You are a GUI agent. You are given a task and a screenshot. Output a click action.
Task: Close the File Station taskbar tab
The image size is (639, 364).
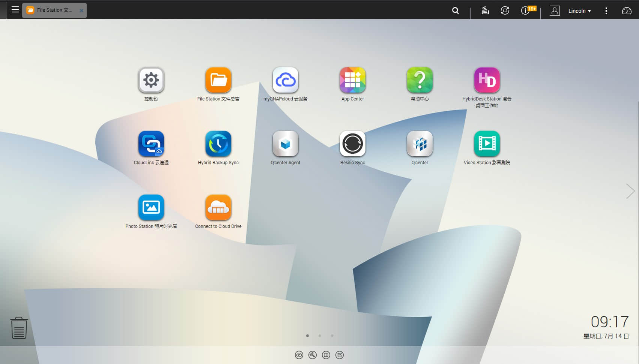pyautogui.click(x=81, y=10)
